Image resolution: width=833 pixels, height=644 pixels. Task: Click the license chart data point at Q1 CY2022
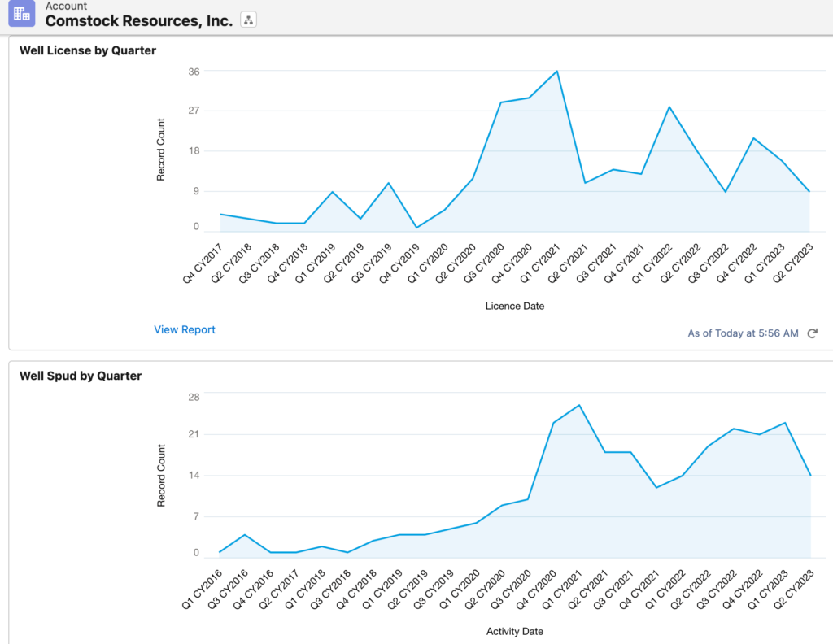[x=669, y=107]
